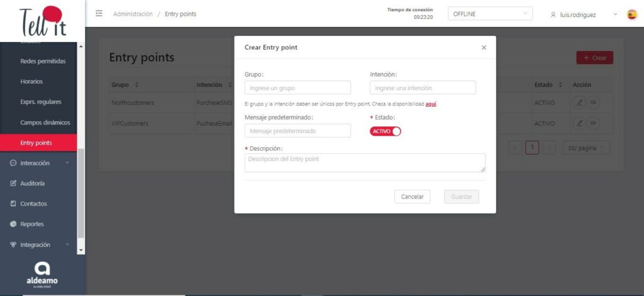The height and width of the screenshot is (296, 644).
Task: Toggle the ACTIVO Estado switch
Action: point(385,131)
